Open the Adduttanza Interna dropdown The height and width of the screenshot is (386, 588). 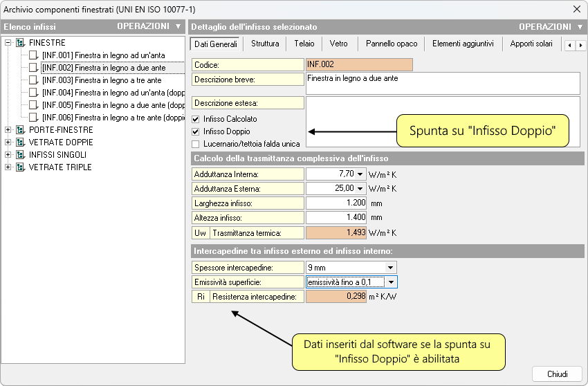[x=360, y=174]
